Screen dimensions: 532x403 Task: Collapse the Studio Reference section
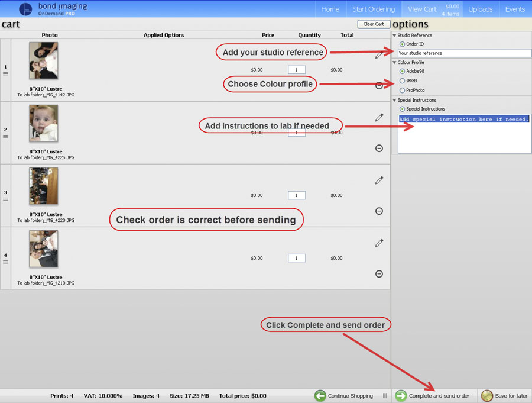pyautogui.click(x=394, y=36)
